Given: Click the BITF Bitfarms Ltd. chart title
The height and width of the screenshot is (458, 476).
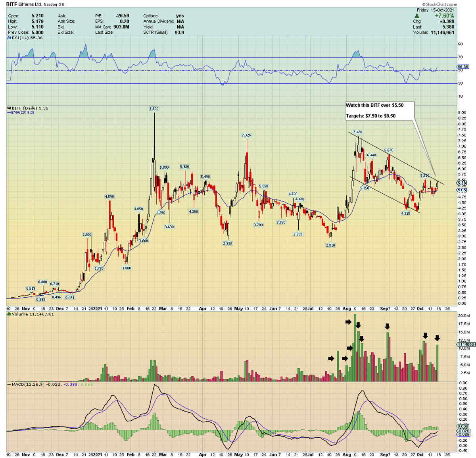Looking at the screenshot, I should [24, 4].
